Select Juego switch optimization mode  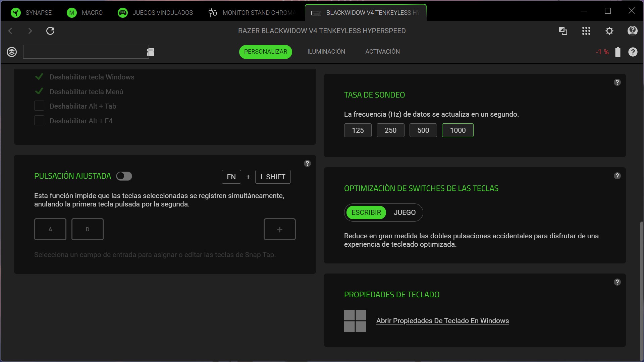click(405, 213)
